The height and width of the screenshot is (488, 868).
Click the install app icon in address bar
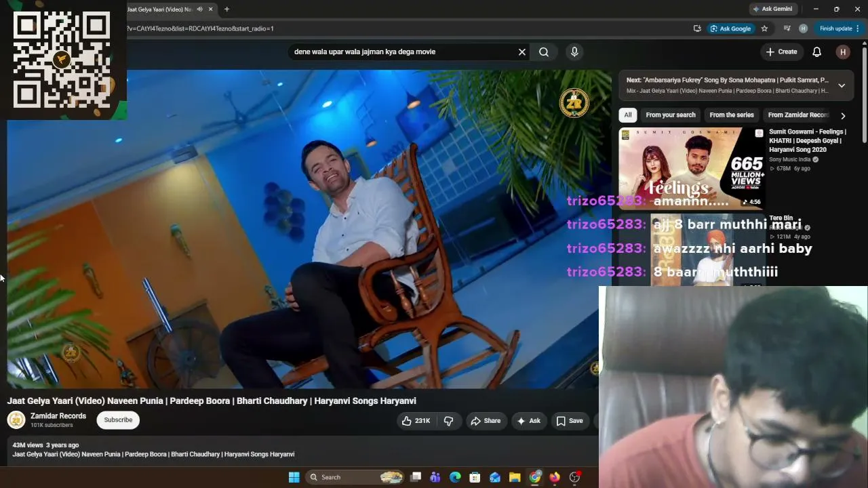point(697,28)
